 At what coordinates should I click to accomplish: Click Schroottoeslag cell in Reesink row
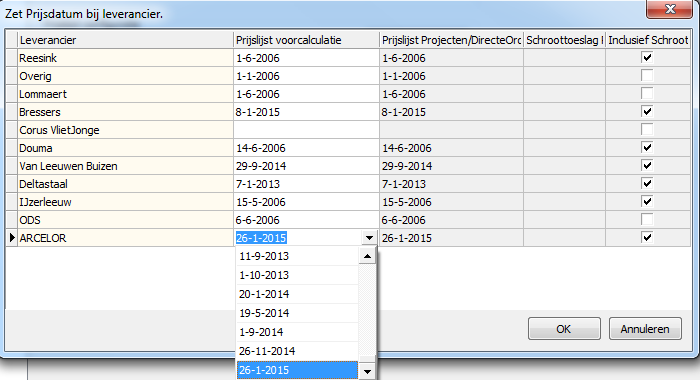[x=564, y=58]
